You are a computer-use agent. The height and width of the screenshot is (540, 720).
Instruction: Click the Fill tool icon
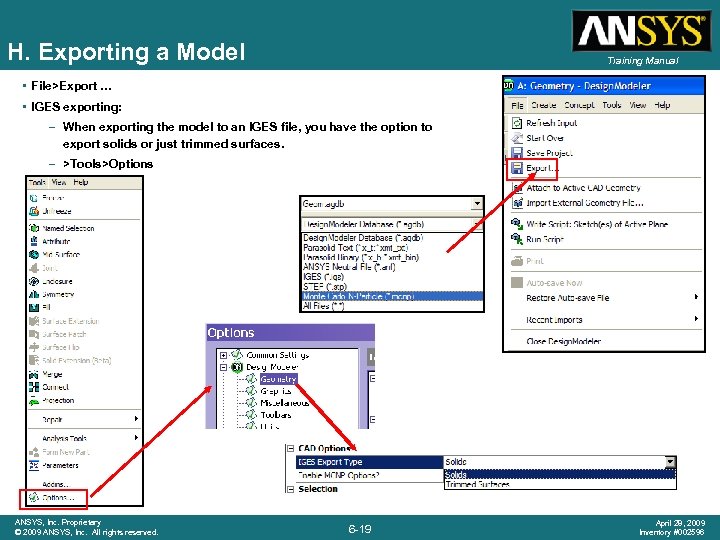tap(34, 307)
